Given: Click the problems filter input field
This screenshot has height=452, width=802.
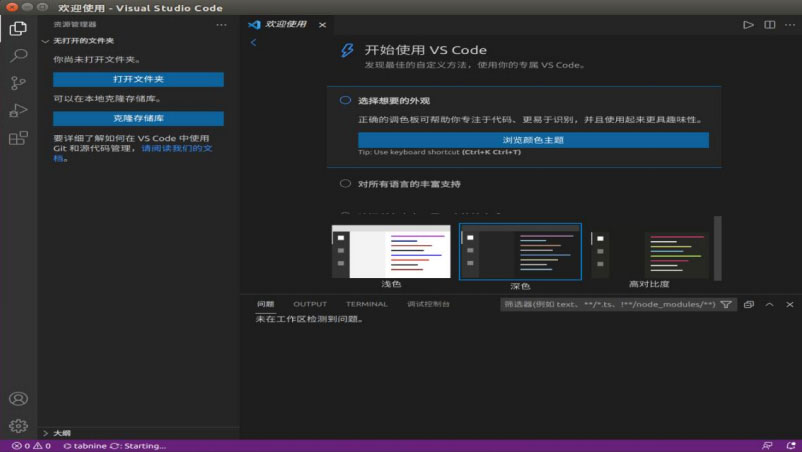Looking at the screenshot, I should click(610, 304).
